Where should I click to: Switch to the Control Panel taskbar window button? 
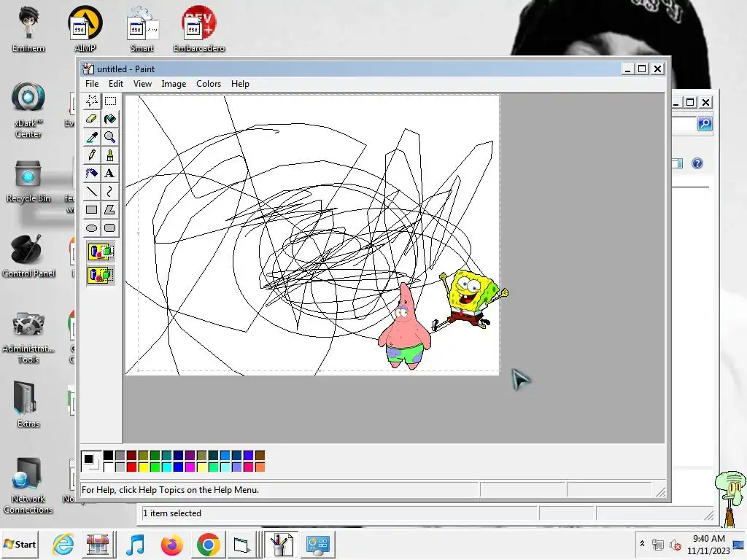tap(318, 544)
